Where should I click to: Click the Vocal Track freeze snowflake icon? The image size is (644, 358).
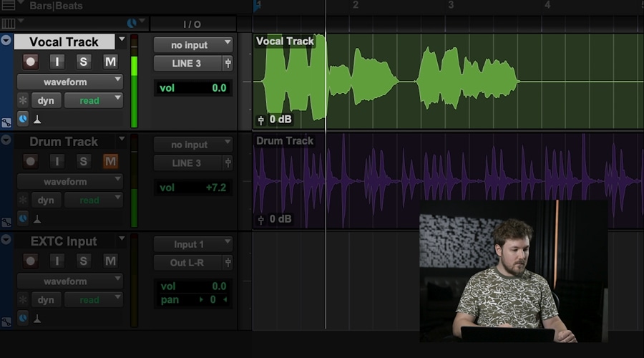[23, 101]
